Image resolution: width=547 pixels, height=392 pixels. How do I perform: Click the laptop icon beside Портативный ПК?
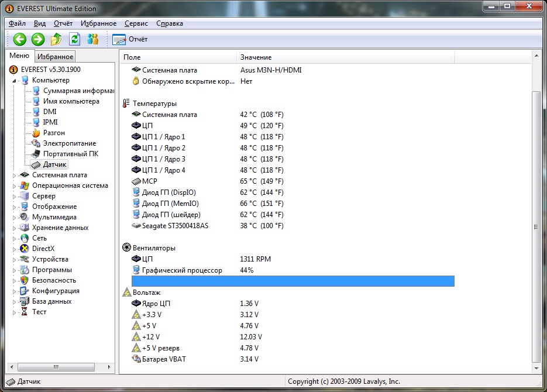pyautogui.click(x=36, y=154)
